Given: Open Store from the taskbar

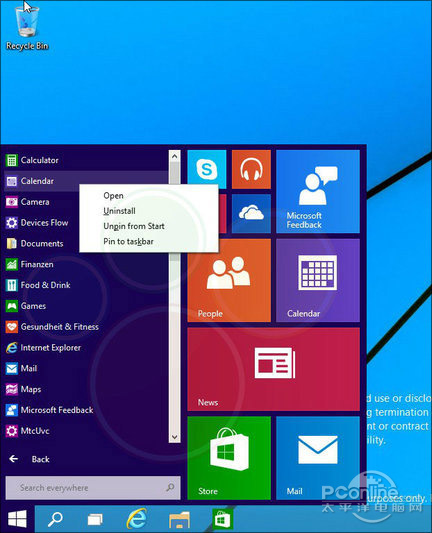Looking at the screenshot, I should click(x=222, y=519).
